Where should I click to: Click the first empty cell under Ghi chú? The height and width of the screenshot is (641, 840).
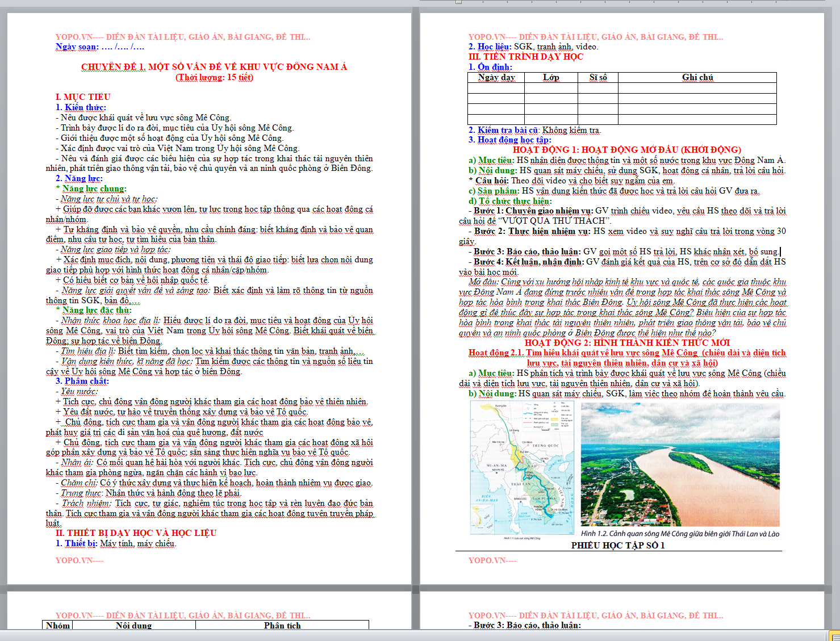697,89
